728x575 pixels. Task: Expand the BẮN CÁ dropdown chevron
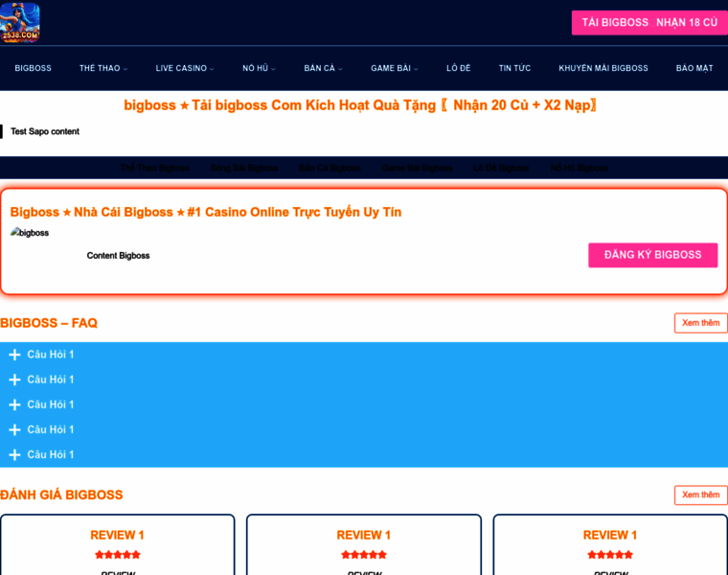tap(340, 69)
